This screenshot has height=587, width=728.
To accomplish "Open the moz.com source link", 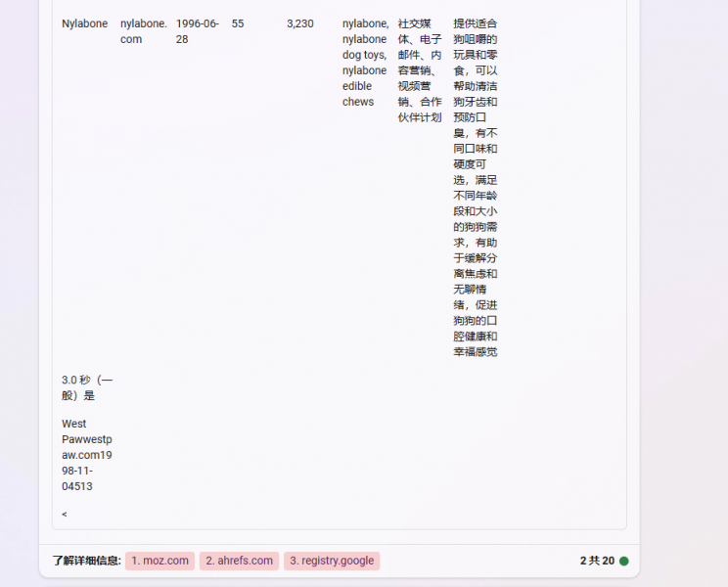I will tap(159, 561).
